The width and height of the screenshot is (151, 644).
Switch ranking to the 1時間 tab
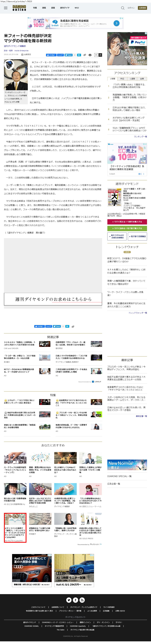click(113, 79)
